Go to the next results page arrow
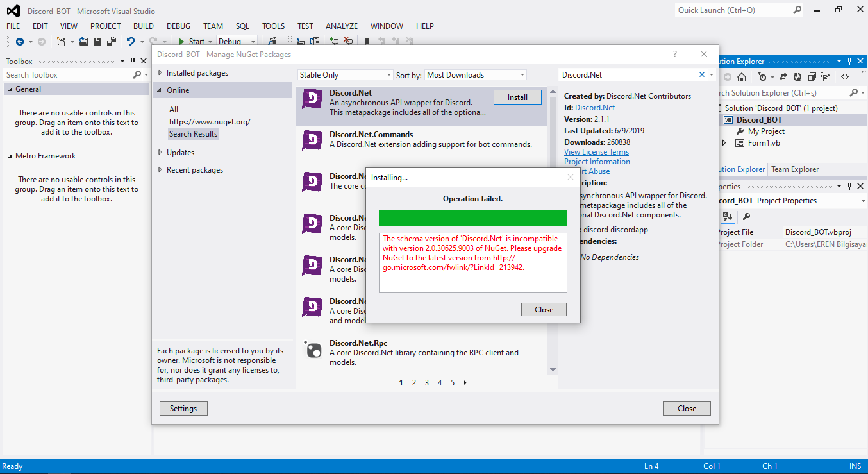The height and width of the screenshot is (474, 868). (x=465, y=383)
